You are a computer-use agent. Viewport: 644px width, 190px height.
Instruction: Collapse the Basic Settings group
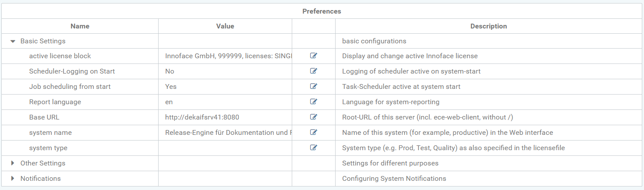point(13,41)
